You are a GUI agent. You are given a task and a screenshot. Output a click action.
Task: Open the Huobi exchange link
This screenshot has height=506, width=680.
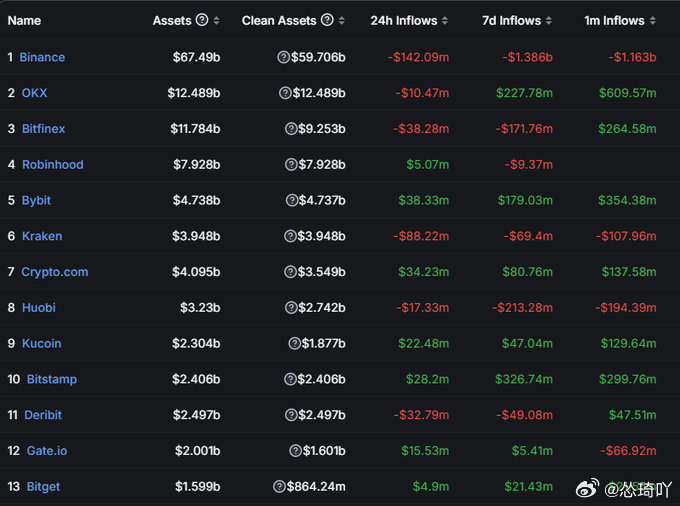pyautogui.click(x=39, y=307)
